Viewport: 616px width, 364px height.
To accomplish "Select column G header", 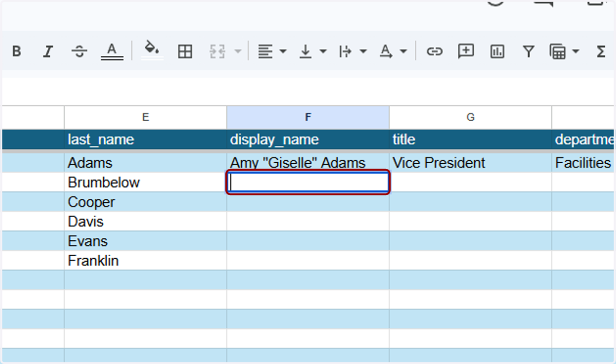I will (x=470, y=118).
